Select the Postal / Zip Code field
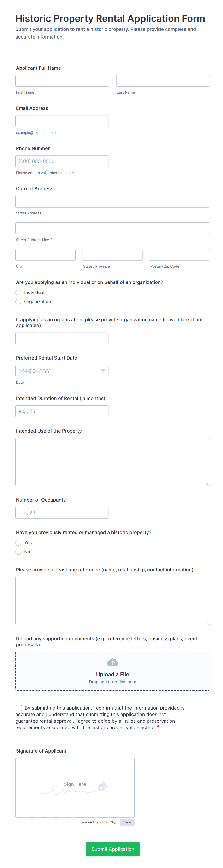The height and width of the screenshot is (868, 223). point(180,254)
